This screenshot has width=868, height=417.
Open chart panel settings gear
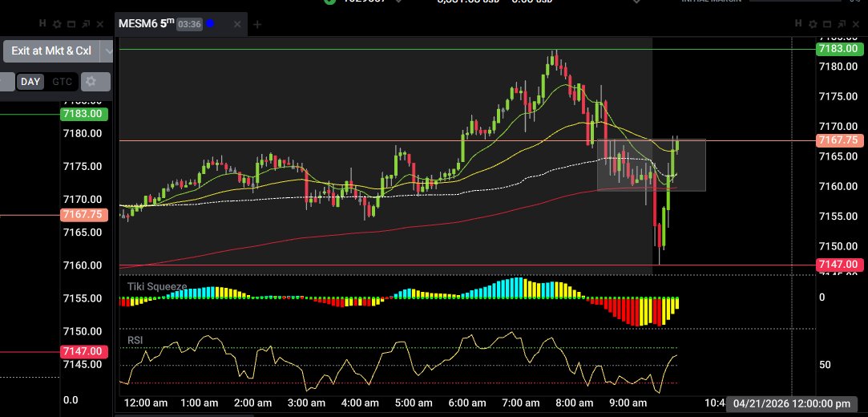click(812, 24)
